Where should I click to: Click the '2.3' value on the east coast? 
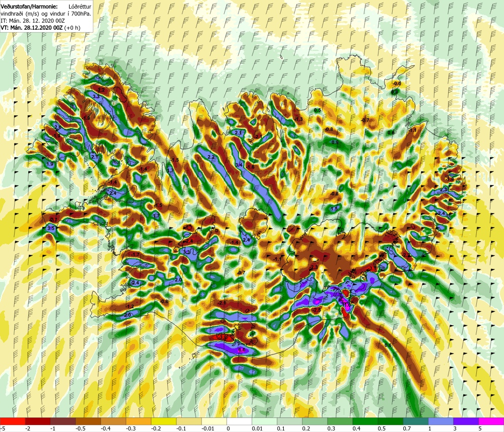pos(443,190)
